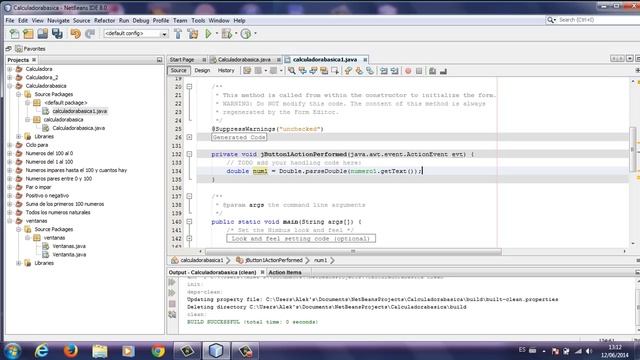Open the Debug menu
Image resolution: width=640 pixels, height=360 pixels.
click(x=141, y=20)
